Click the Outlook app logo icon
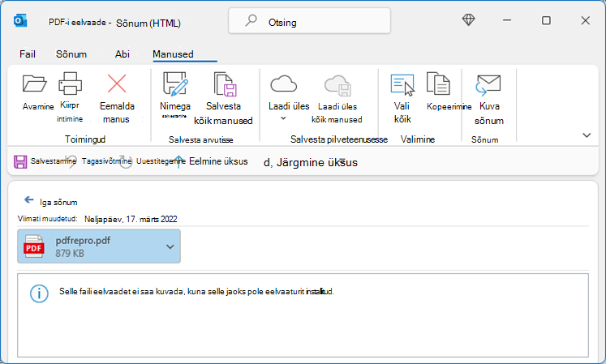Viewport: 606px width, 364px height. [20, 20]
